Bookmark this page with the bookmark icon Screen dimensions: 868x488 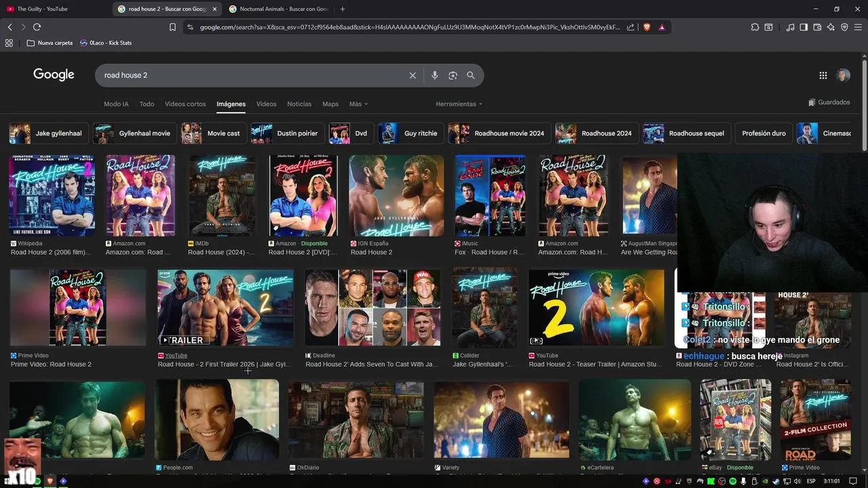click(x=172, y=27)
